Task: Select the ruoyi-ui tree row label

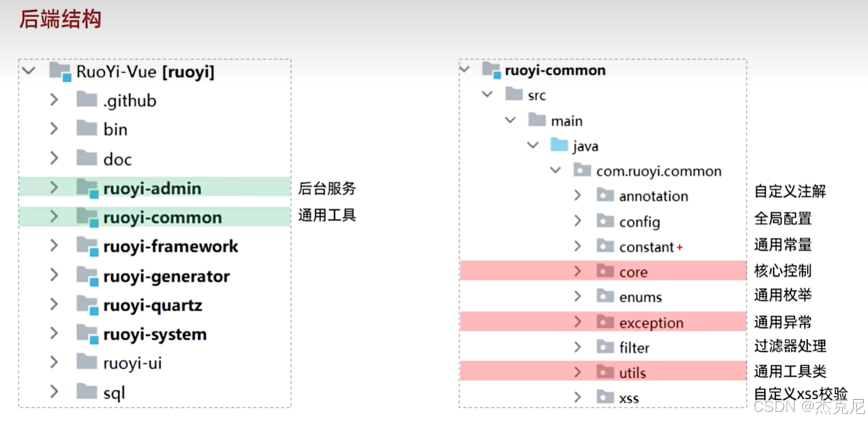Action: tap(133, 363)
